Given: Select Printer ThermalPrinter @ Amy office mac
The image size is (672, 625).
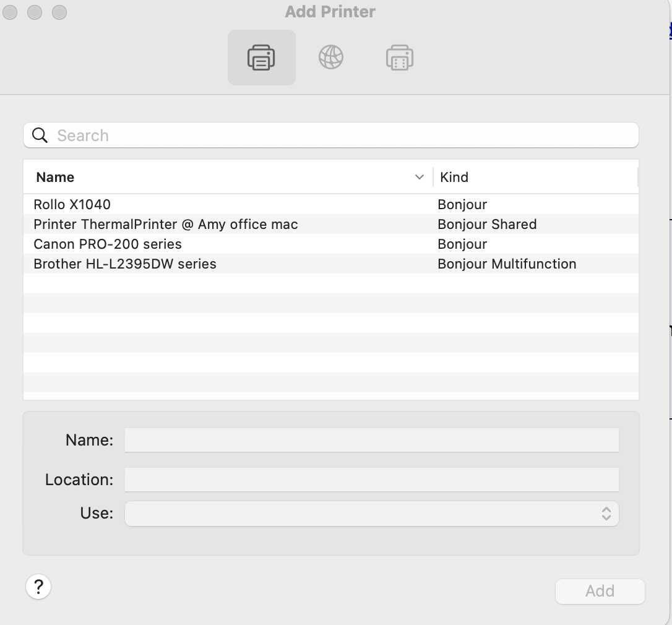Looking at the screenshot, I should (x=166, y=225).
